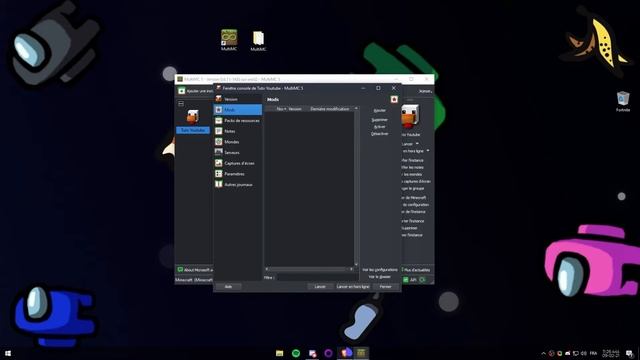Click in the Filtre text field

pos(317,277)
